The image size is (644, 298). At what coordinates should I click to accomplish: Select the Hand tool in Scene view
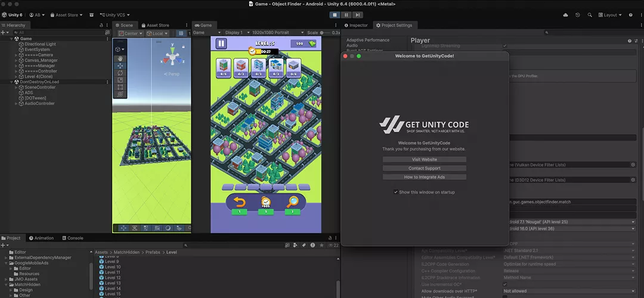coord(120,58)
